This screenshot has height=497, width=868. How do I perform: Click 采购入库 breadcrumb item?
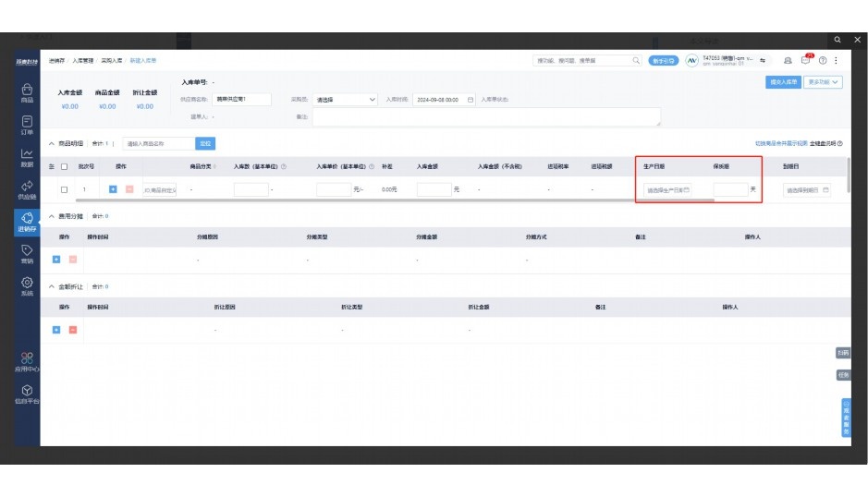(x=112, y=60)
